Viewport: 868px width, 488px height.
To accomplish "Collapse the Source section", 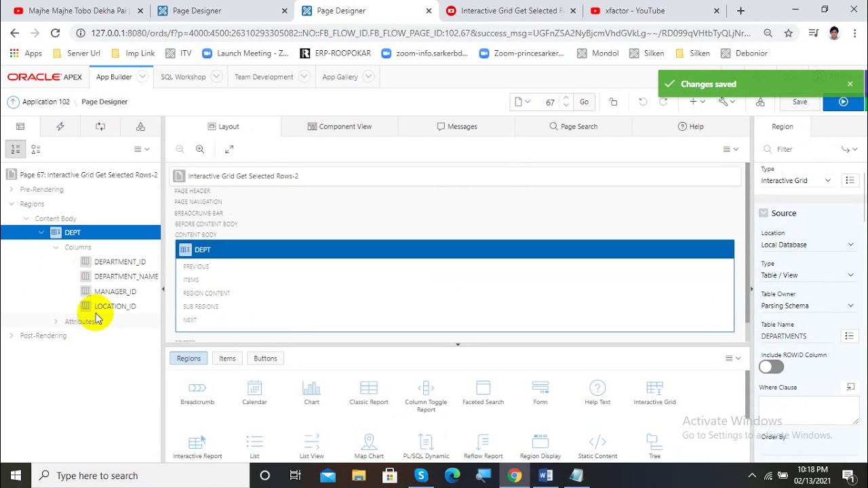I will (x=764, y=213).
